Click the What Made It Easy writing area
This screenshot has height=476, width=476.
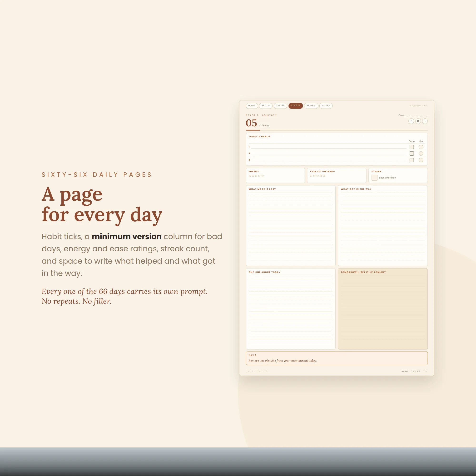coord(290,226)
